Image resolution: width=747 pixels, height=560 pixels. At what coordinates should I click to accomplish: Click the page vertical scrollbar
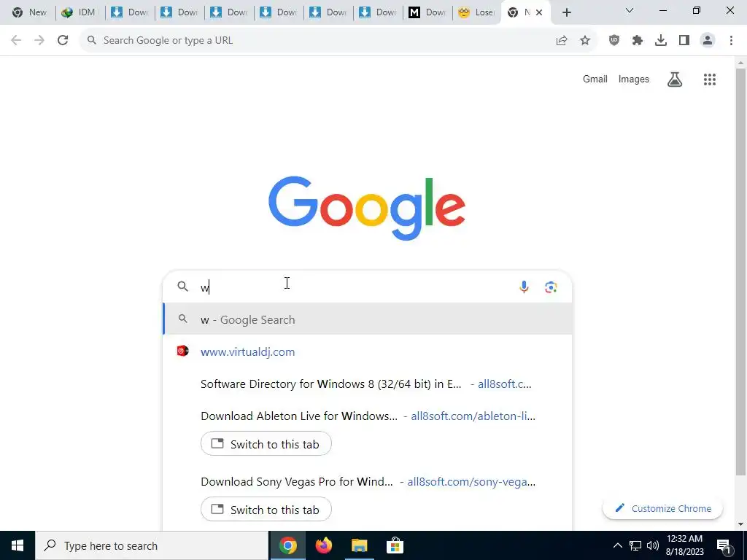pos(740,271)
